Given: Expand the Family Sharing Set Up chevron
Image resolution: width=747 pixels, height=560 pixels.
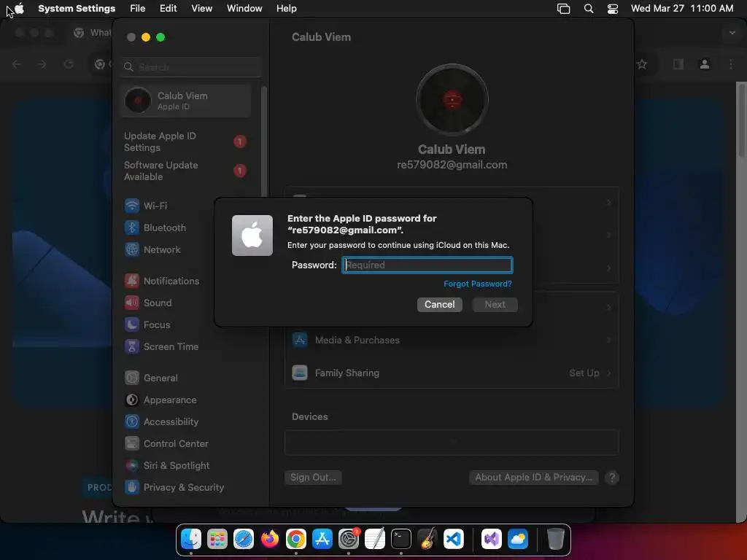Looking at the screenshot, I should (x=609, y=373).
